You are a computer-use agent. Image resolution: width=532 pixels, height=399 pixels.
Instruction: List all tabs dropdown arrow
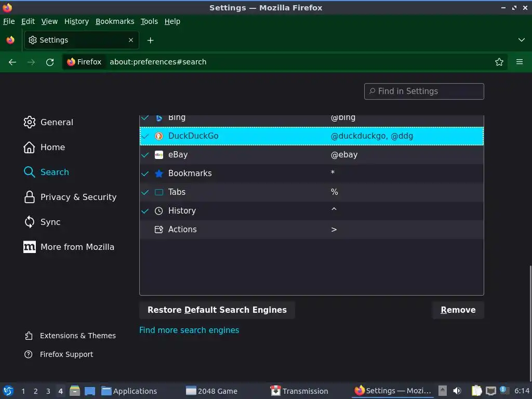(522, 40)
